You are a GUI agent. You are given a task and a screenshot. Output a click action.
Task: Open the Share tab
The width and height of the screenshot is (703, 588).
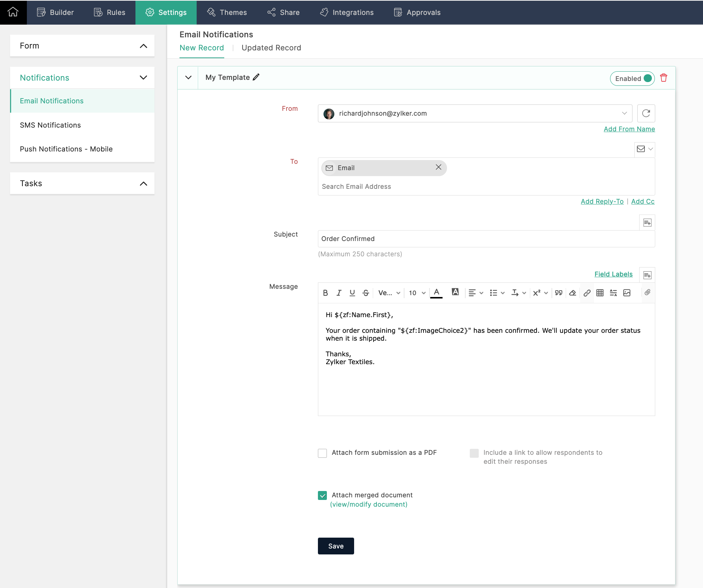tap(284, 12)
